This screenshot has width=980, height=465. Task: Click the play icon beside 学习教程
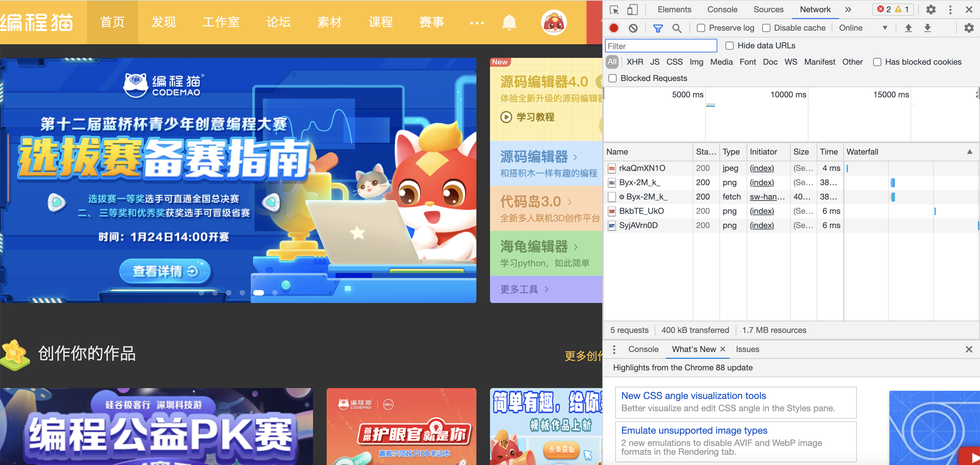(x=506, y=117)
